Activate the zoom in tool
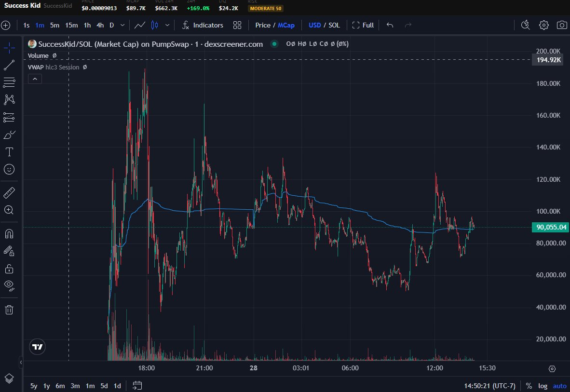The image size is (570, 392). pos(9,210)
